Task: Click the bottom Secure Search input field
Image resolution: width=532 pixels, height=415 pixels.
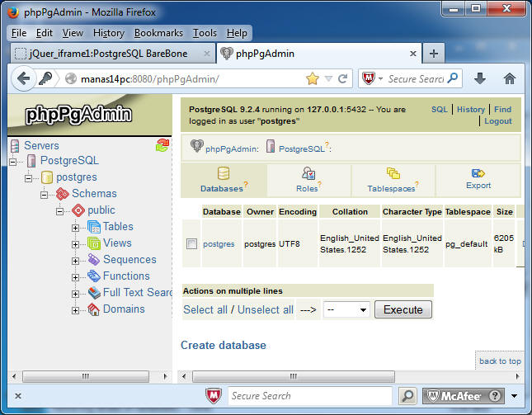Action: pyautogui.click(x=310, y=396)
